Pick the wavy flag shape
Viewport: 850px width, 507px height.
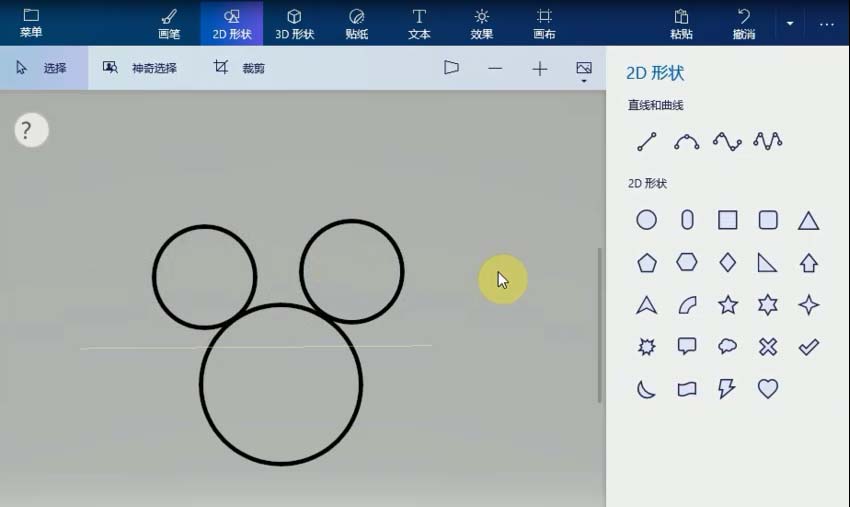(x=687, y=389)
